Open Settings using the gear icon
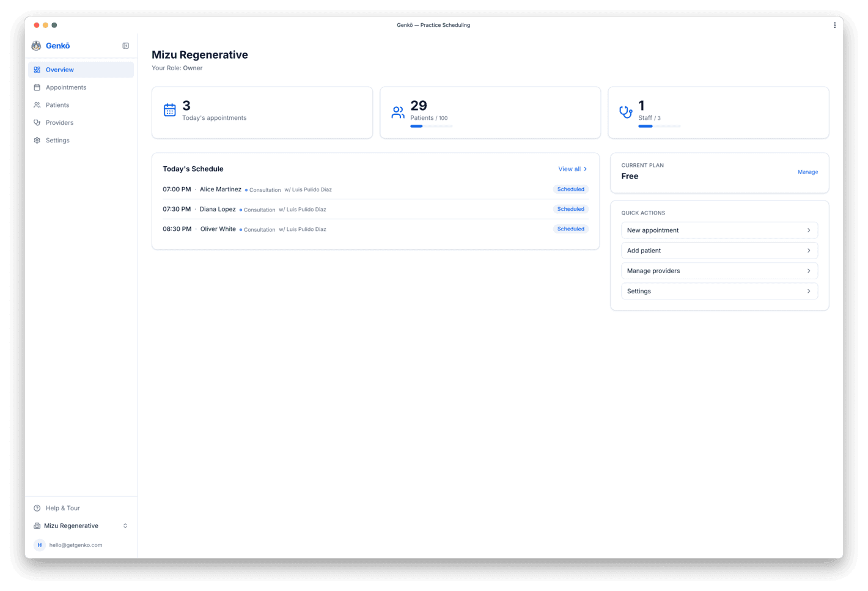This screenshot has height=591, width=868. (x=37, y=140)
